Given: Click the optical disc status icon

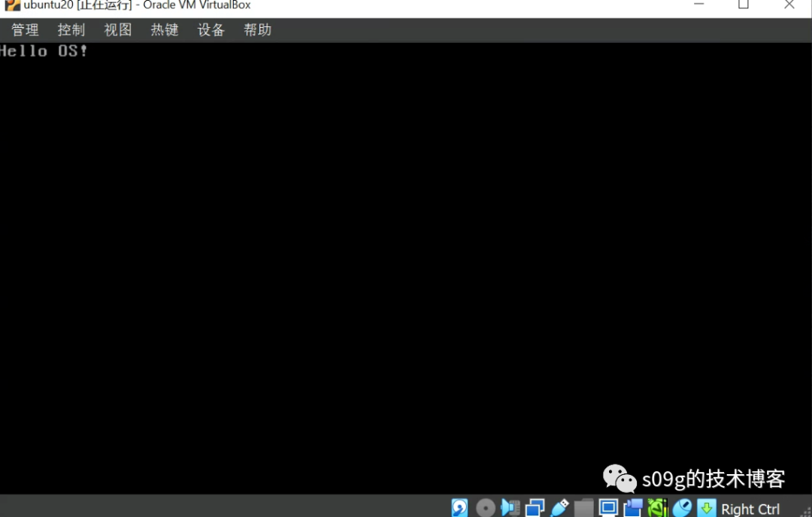Looking at the screenshot, I should click(485, 508).
